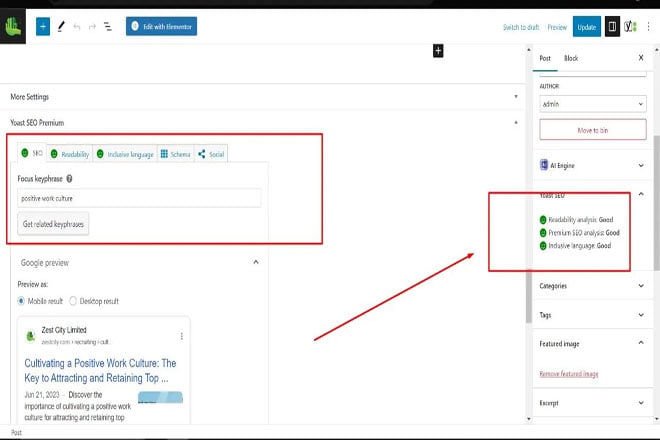660x440 pixels.
Task: Select Desktop result radio button
Action: pyautogui.click(x=73, y=301)
